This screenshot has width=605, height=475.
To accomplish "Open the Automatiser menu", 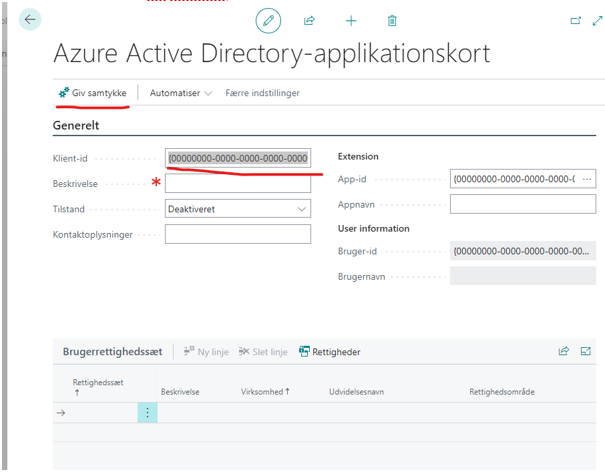I will (x=181, y=93).
